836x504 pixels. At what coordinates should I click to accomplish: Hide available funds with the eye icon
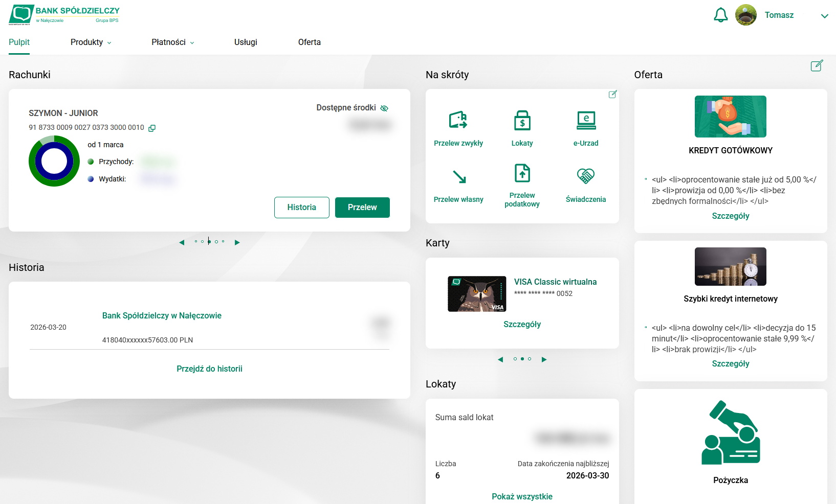(x=385, y=108)
